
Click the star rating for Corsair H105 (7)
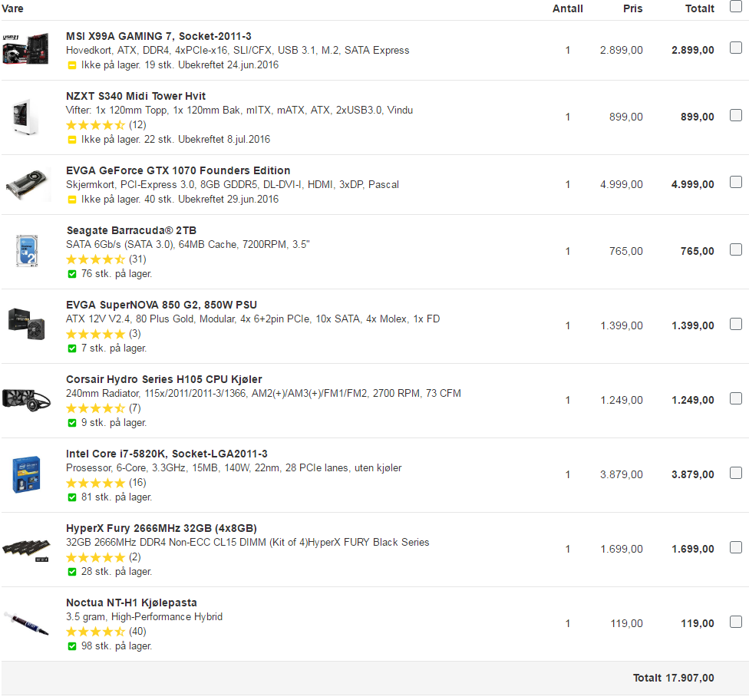click(x=95, y=408)
